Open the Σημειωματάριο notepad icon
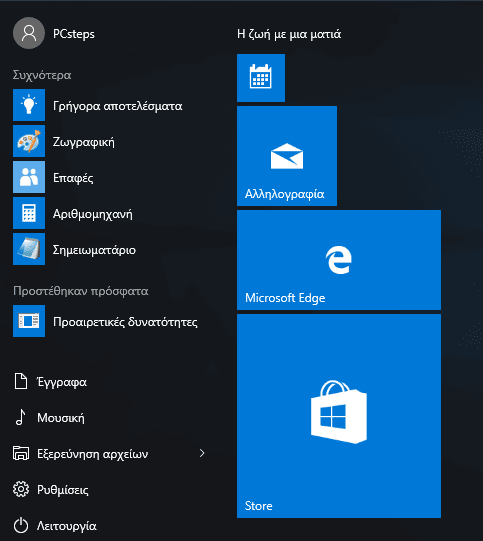This screenshot has width=483, height=541. click(29, 249)
